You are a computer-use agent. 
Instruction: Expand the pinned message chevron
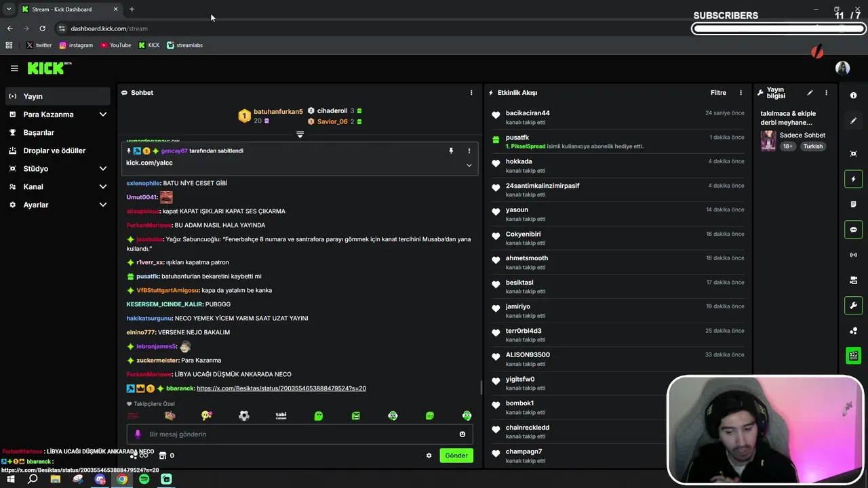pos(469,165)
